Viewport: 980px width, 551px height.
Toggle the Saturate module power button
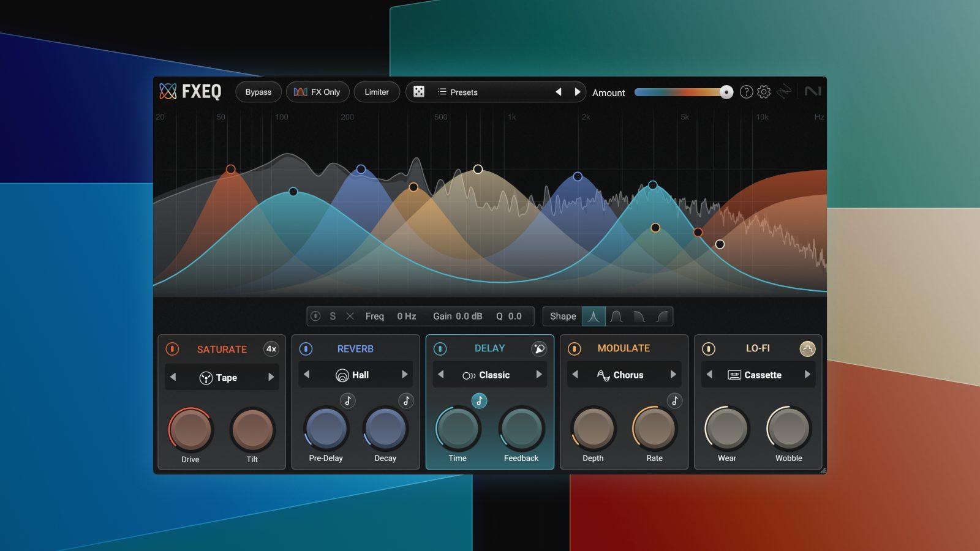coord(172,349)
